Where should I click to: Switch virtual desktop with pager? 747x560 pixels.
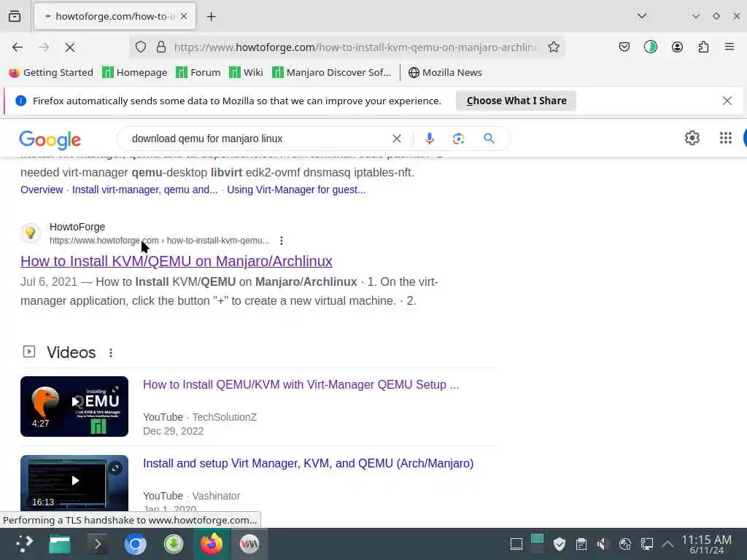[537, 544]
